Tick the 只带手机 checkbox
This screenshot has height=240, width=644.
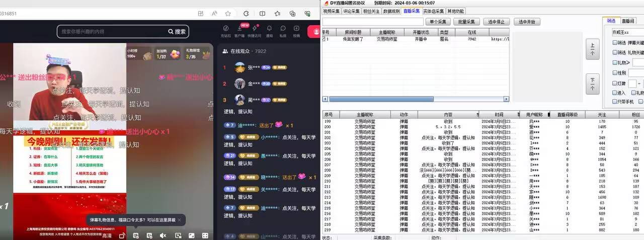click(x=615, y=102)
